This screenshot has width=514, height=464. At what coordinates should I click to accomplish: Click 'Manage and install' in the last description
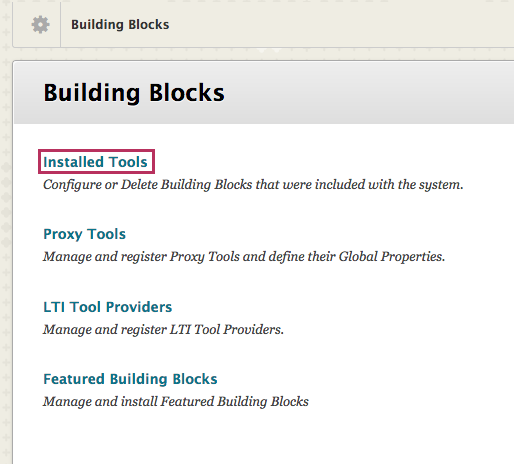100,402
